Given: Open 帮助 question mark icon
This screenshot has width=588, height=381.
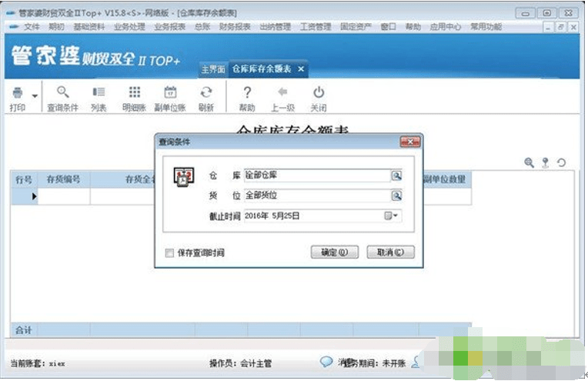Looking at the screenshot, I should tap(247, 92).
